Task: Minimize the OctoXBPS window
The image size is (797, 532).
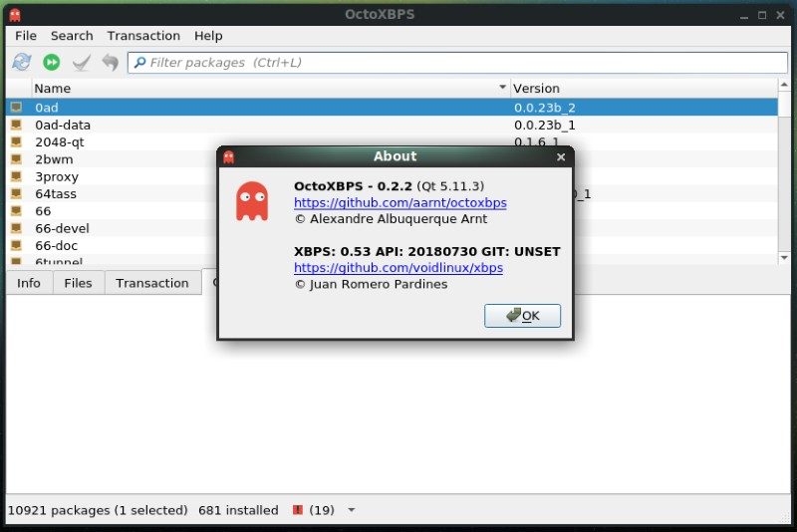Action: pos(744,16)
